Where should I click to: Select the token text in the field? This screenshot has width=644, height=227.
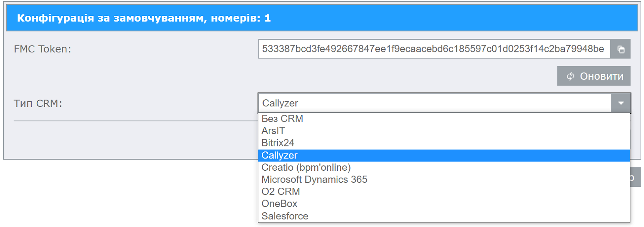pyautogui.click(x=425, y=49)
